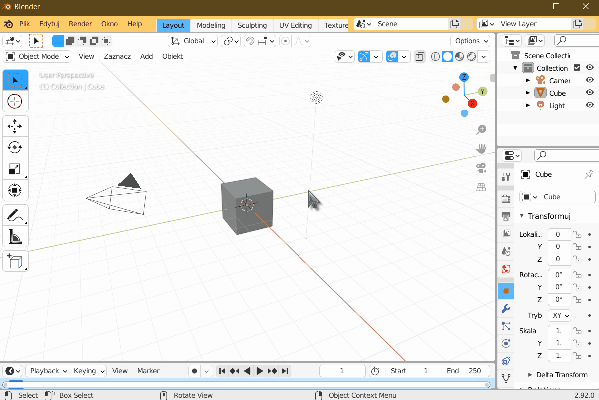Open the Render menu
The image size is (599, 400).
[80, 24]
